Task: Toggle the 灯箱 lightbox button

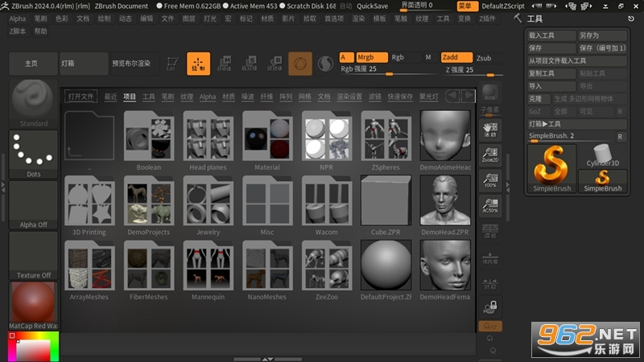Action: 84,64
